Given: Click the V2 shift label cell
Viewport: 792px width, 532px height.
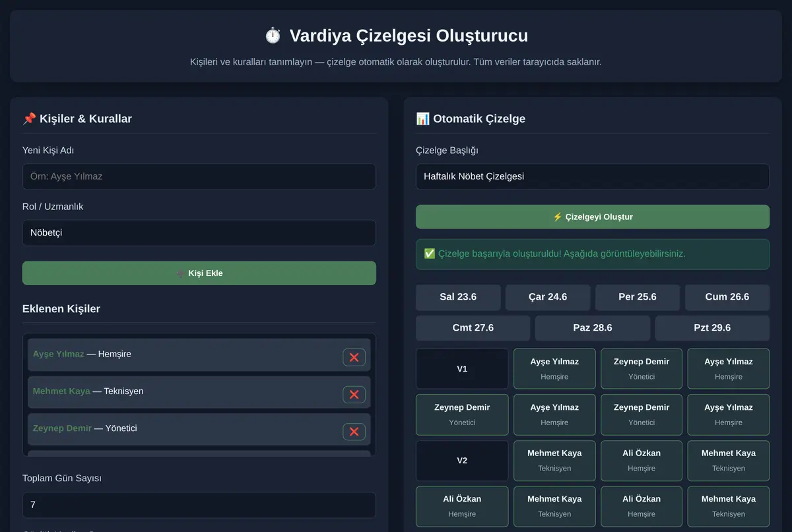Looking at the screenshot, I should 462,461.
